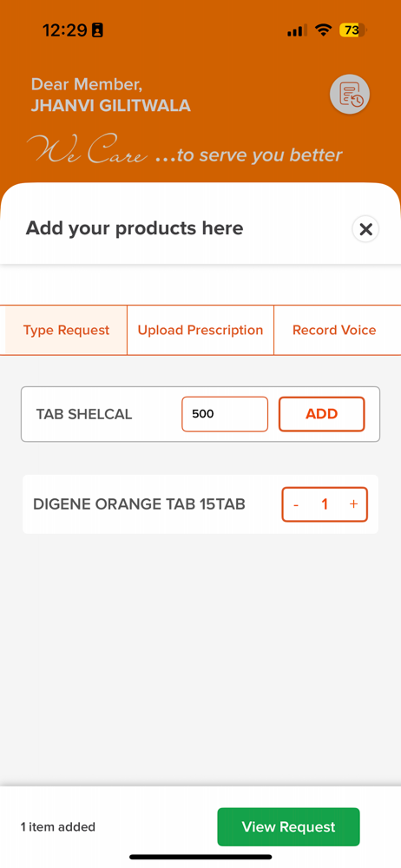Viewport: 401px width, 868px height.
Task: Open the request history icon
Action: click(x=350, y=95)
